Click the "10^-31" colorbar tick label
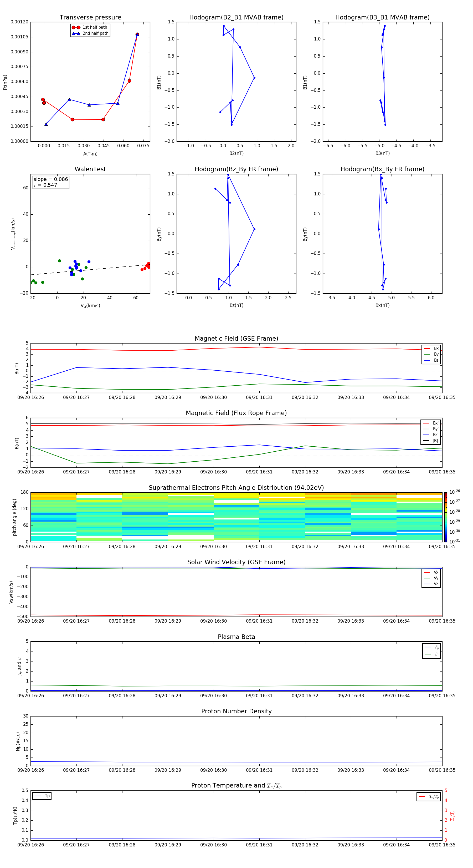Screen dimensions: 473x868 coord(455,542)
